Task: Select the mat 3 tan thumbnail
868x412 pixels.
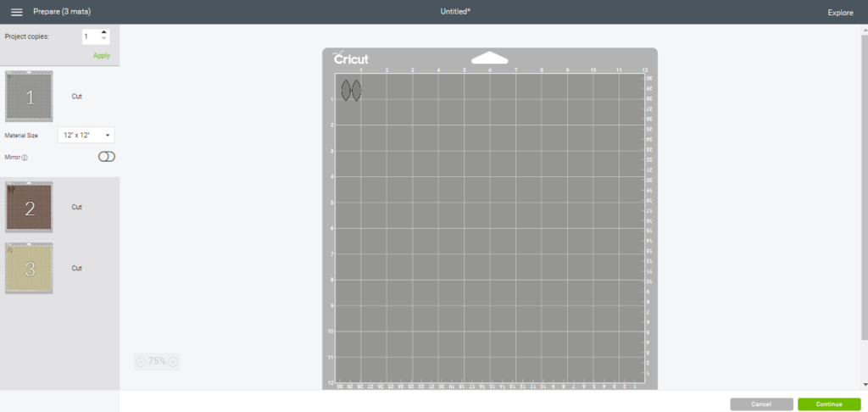Action: pos(29,268)
